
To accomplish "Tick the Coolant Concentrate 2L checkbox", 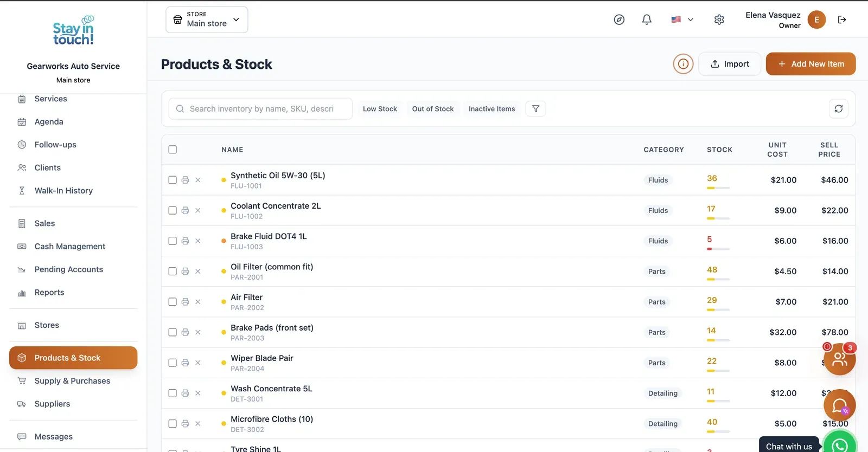I will (173, 211).
